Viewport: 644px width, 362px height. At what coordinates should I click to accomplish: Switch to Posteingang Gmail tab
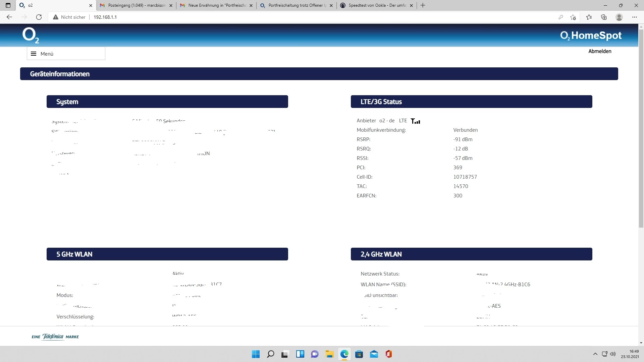pyautogui.click(x=136, y=5)
